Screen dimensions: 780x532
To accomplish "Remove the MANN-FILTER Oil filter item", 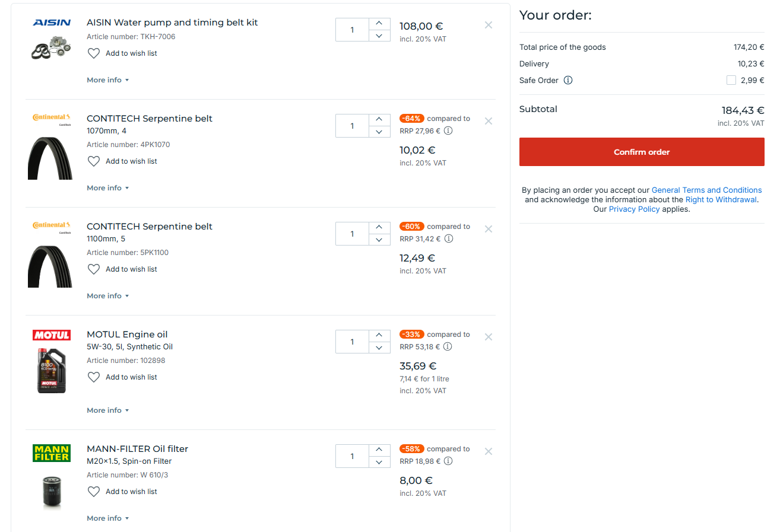I will pyautogui.click(x=489, y=451).
